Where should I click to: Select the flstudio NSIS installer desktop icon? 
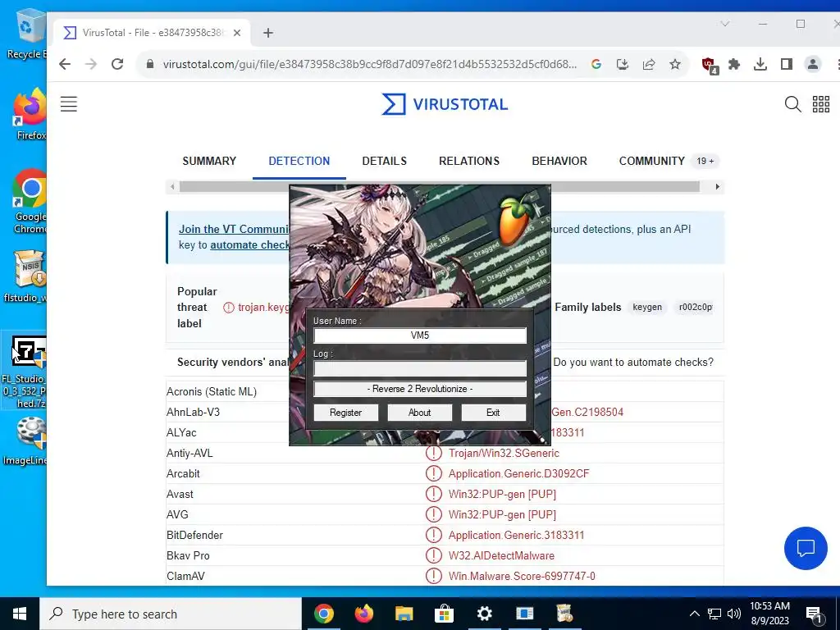click(27, 276)
